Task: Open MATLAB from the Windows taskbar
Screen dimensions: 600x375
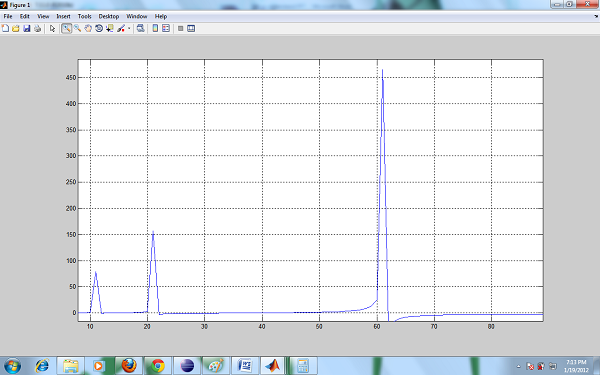Action: (x=273, y=366)
